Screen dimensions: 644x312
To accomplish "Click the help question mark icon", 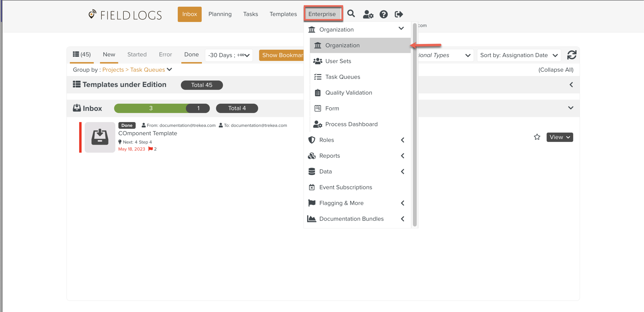I will pyautogui.click(x=383, y=14).
